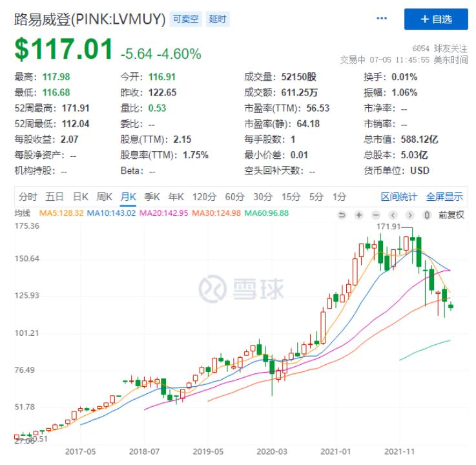Open 区间统计 range statistics

[399, 197]
